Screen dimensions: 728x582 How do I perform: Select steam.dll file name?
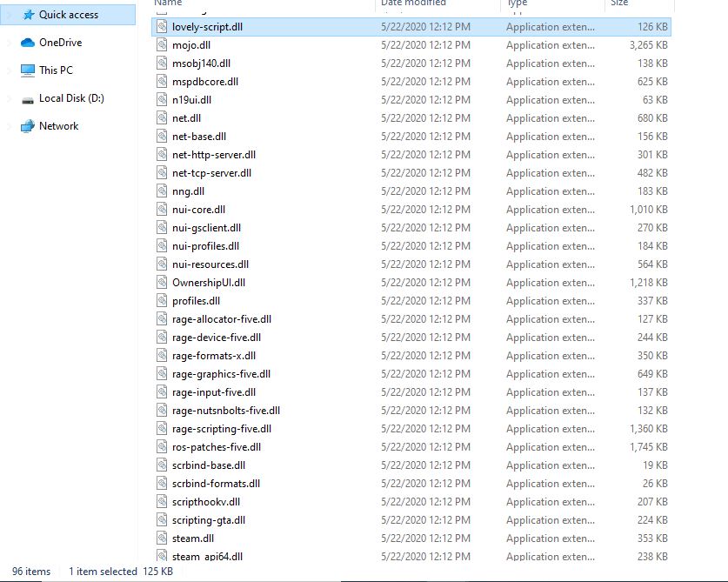193,539
